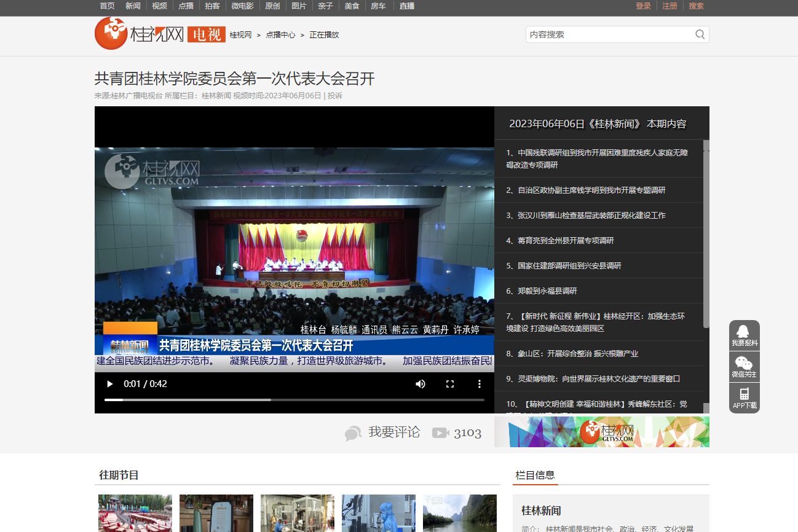Viewport: 798px width, 532px height.
Task: Click the search magnifier icon
Action: pos(700,34)
